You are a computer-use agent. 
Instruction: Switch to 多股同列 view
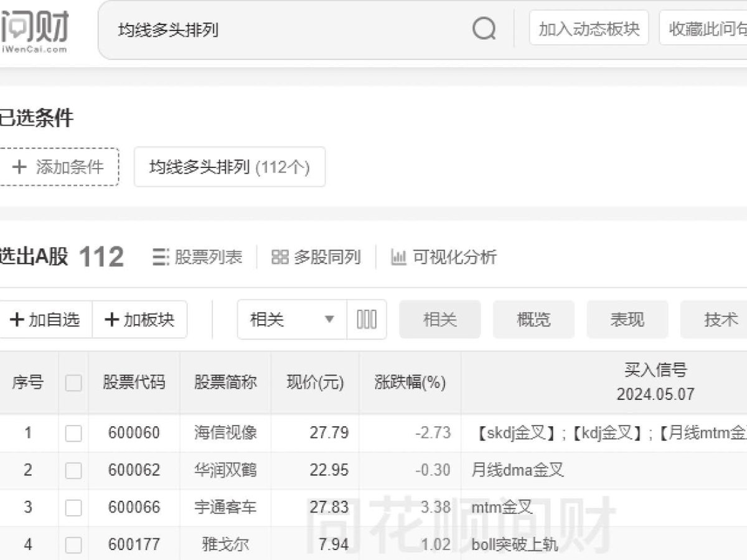[316, 257]
